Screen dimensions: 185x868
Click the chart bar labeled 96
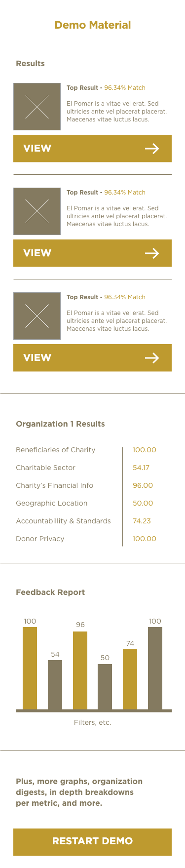[x=80, y=671]
